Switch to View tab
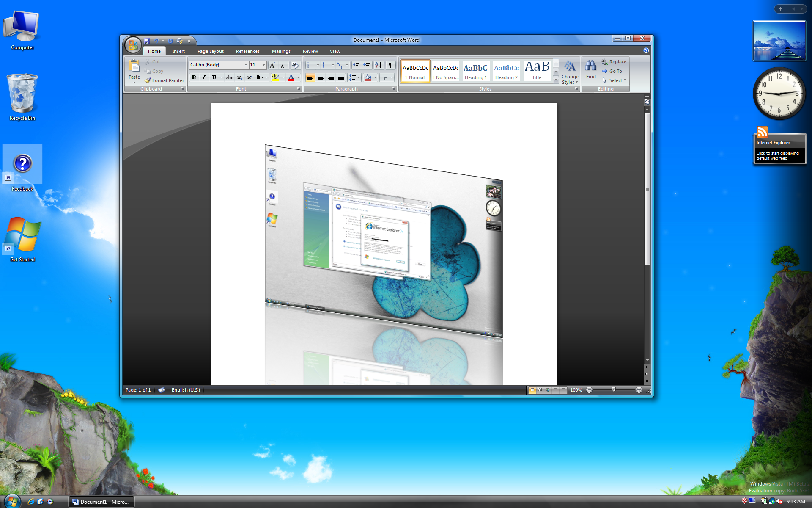 [335, 51]
